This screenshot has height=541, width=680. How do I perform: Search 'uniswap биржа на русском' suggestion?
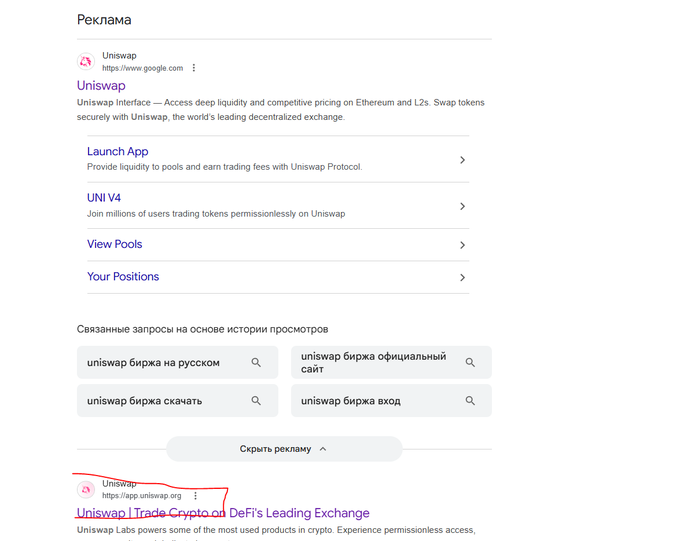(177, 362)
